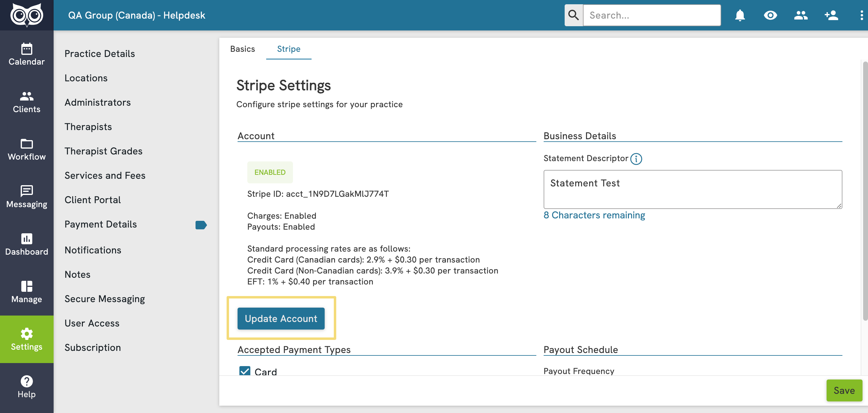Open Notes settings

pyautogui.click(x=77, y=274)
